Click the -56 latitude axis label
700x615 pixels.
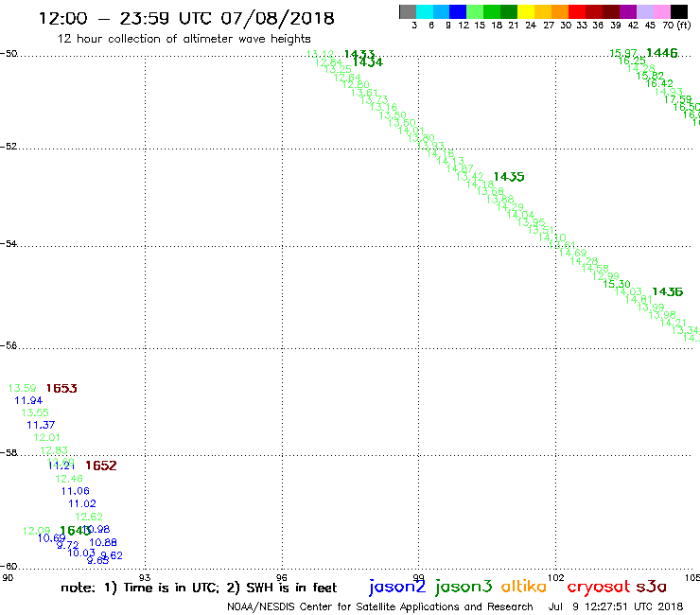point(9,345)
